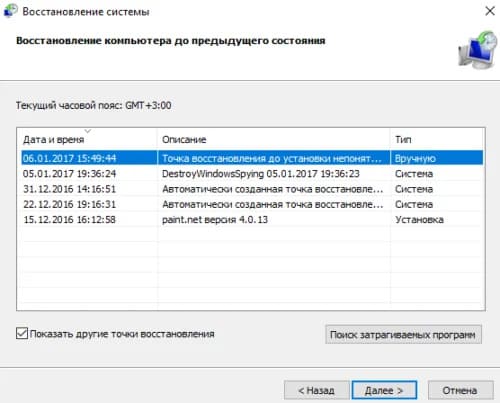Select restore point dated 31.12.2016 14:16:51
Image resolution: width=500 pixels, height=403 pixels.
(252, 189)
